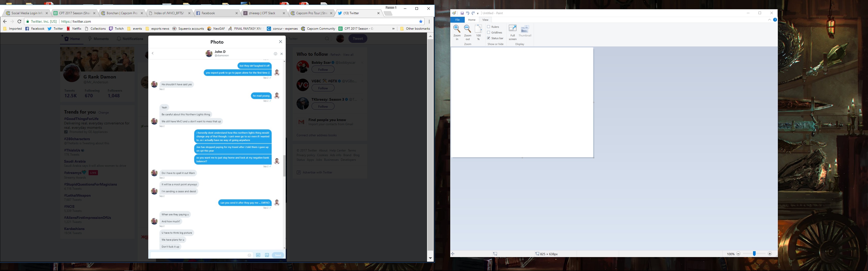The height and width of the screenshot is (271, 868).
Task: Click the zoom-in plus button in Paint status bar
Action: coord(770,254)
